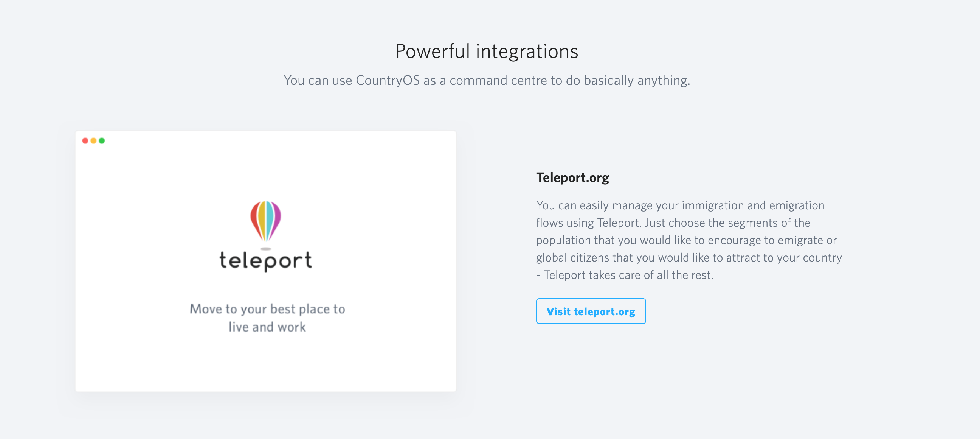Click the Powerful integrations title

[x=487, y=51]
